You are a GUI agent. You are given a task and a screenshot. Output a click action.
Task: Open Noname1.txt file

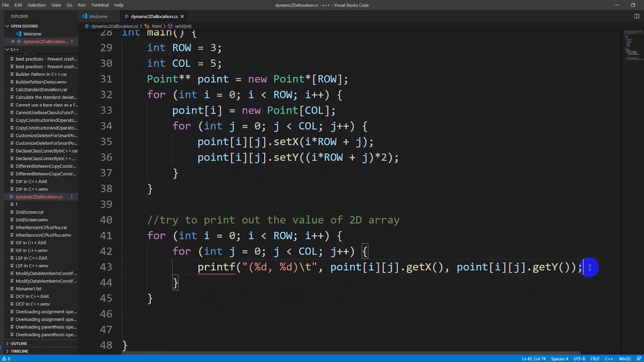click(28, 289)
